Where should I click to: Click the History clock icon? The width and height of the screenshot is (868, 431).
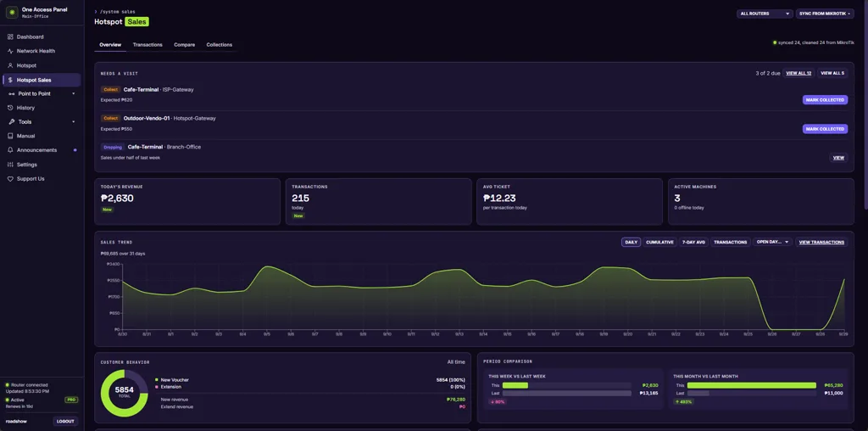click(10, 108)
